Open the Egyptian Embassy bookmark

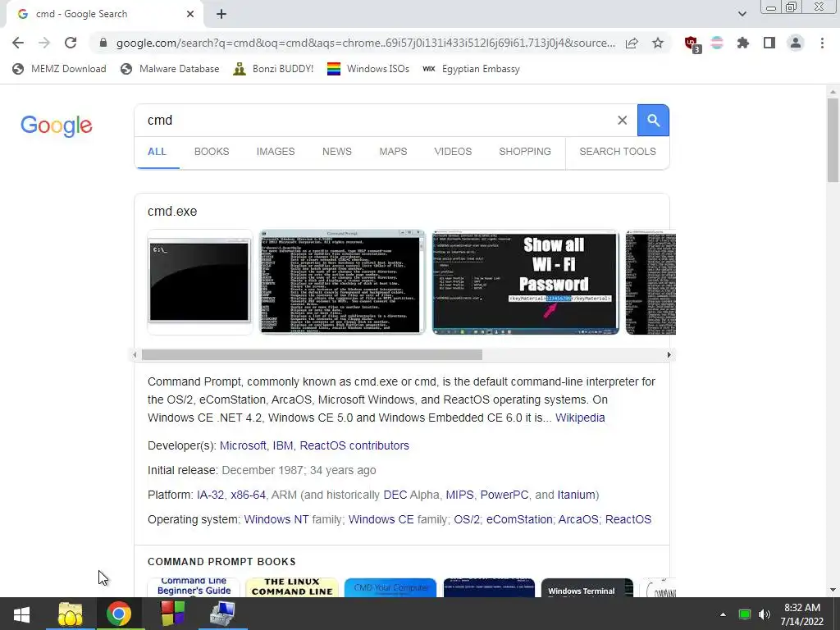[471, 69]
